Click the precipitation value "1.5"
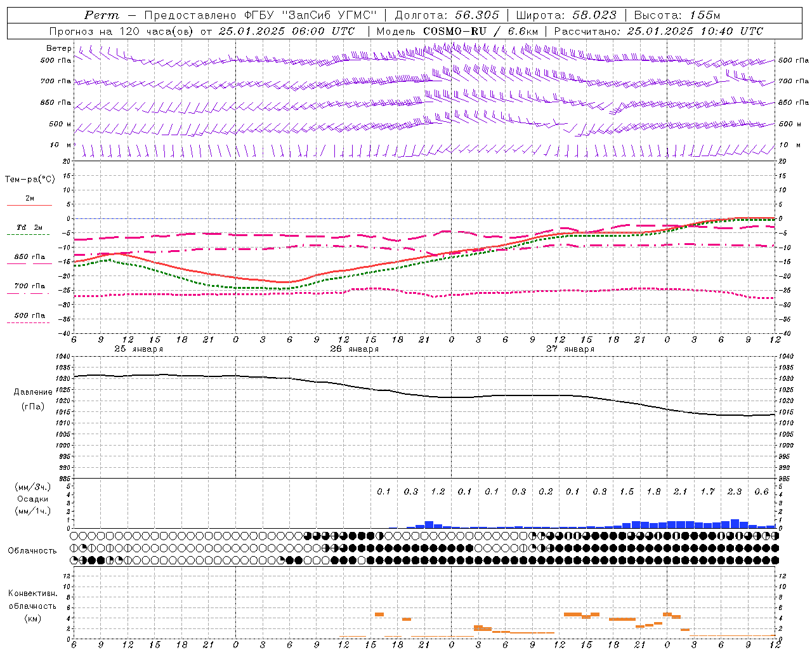 pyautogui.click(x=627, y=492)
